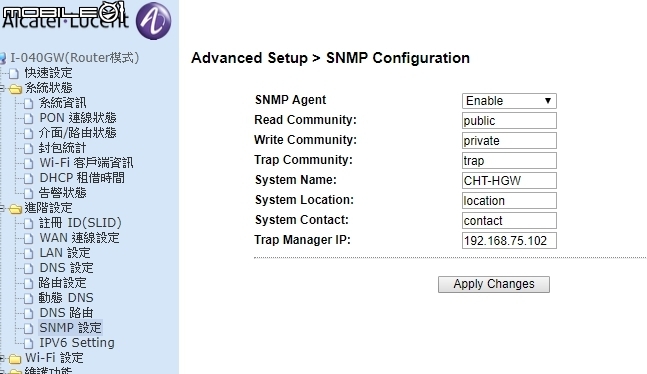The width and height of the screenshot is (647, 374).
Task: Open DNS 路由 page
Action: [x=66, y=313]
